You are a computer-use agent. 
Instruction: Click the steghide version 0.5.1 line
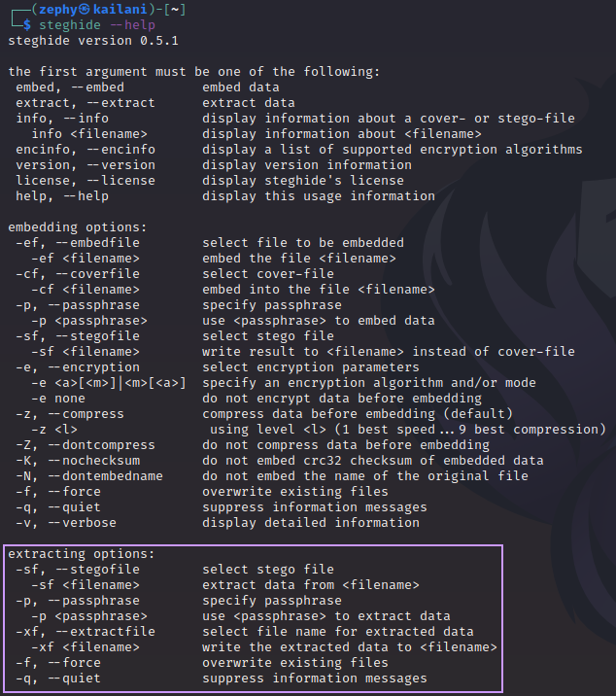click(93, 41)
